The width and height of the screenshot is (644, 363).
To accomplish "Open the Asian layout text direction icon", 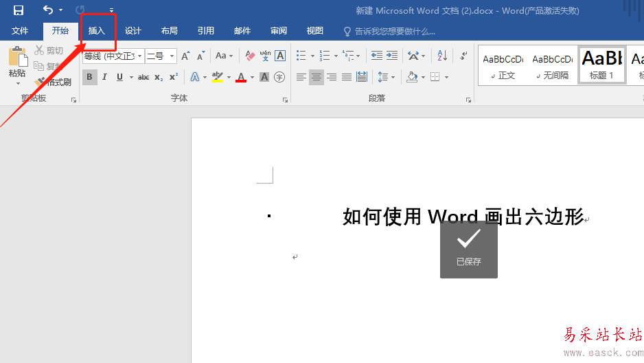I will click(x=413, y=56).
